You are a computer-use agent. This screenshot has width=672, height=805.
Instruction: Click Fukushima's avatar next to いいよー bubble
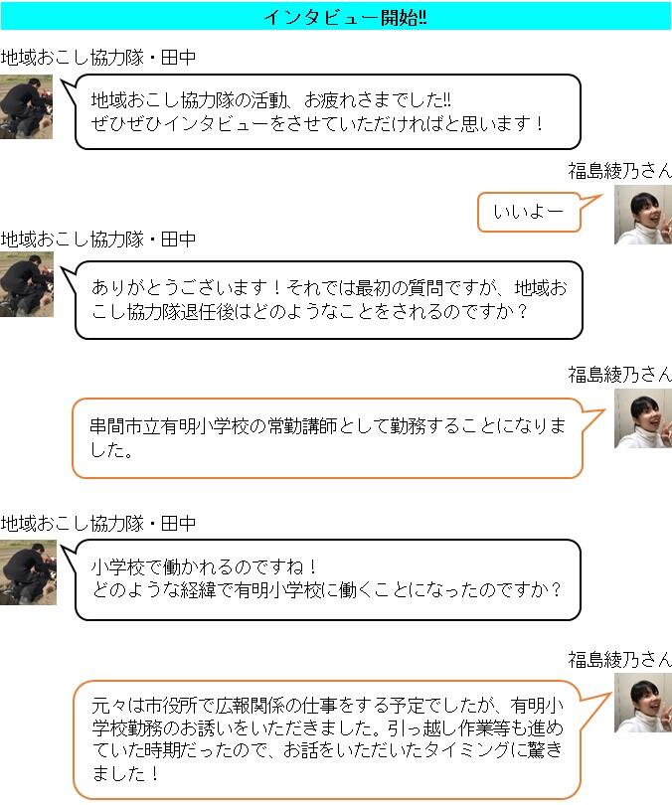[x=643, y=215]
